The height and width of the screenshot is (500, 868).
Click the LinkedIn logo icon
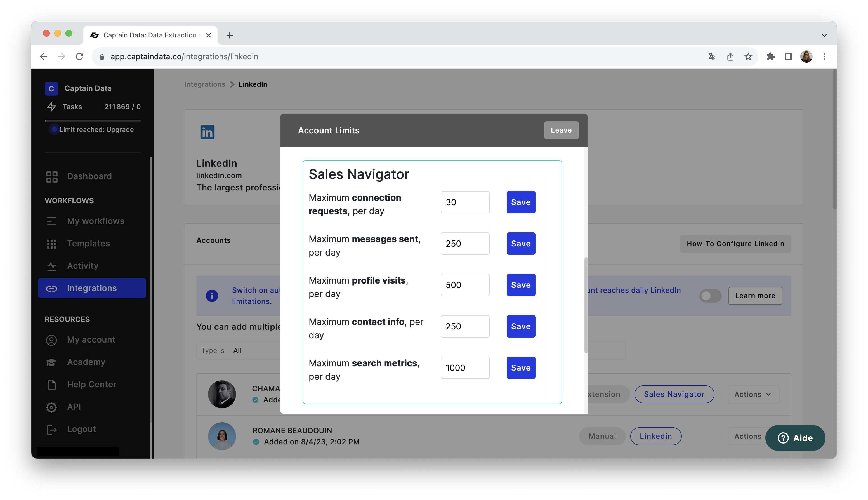(207, 132)
